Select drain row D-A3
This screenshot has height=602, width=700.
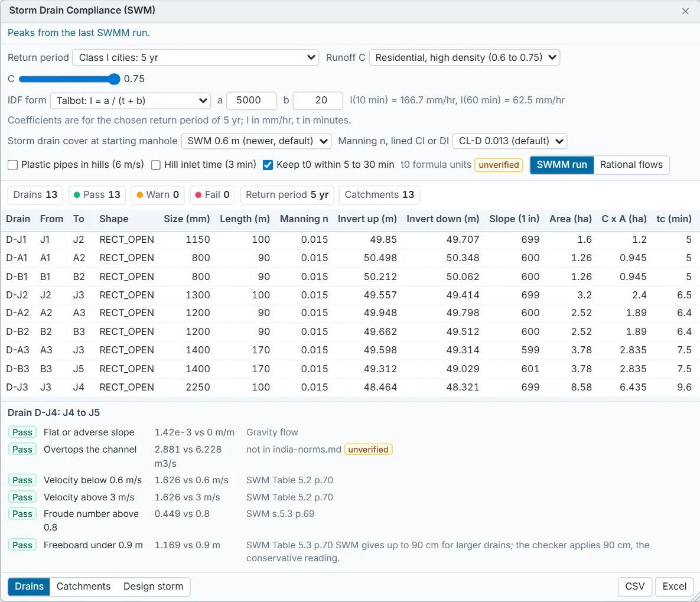[350, 350]
